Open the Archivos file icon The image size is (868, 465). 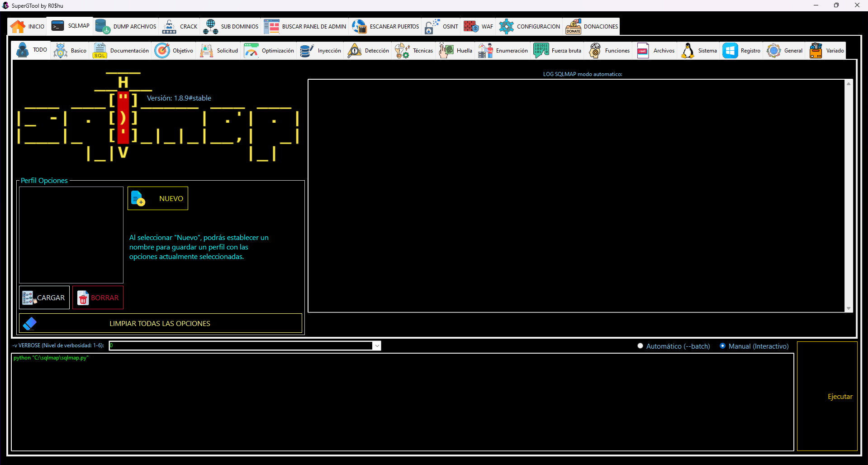click(x=643, y=51)
